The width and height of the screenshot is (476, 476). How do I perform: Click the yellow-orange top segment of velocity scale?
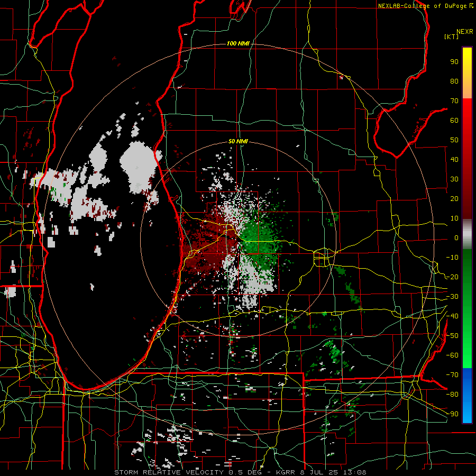pyautogui.click(x=467, y=73)
